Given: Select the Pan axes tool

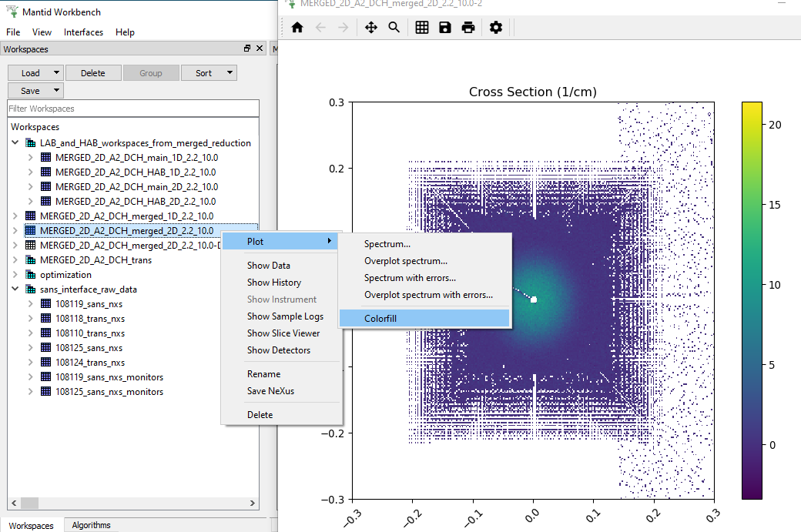Looking at the screenshot, I should 370,28.
